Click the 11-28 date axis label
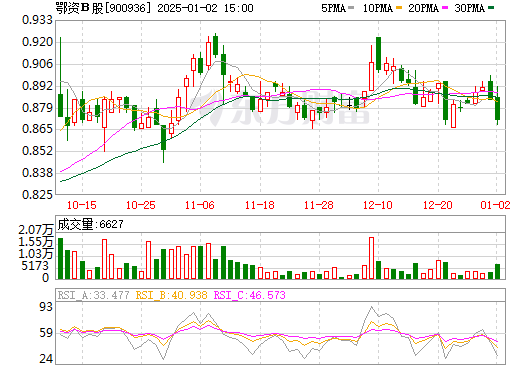Screen dimensions: 520x365 319,205
